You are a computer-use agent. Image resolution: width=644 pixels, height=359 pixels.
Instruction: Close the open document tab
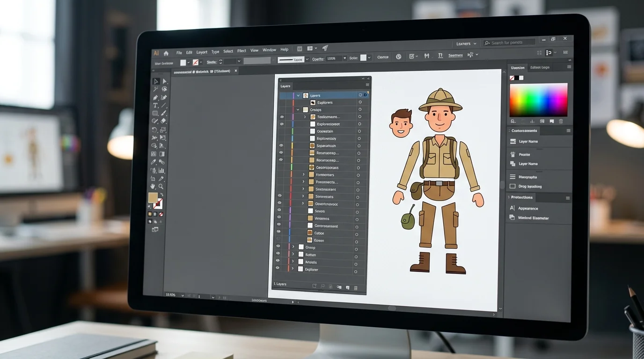point(236,71)
